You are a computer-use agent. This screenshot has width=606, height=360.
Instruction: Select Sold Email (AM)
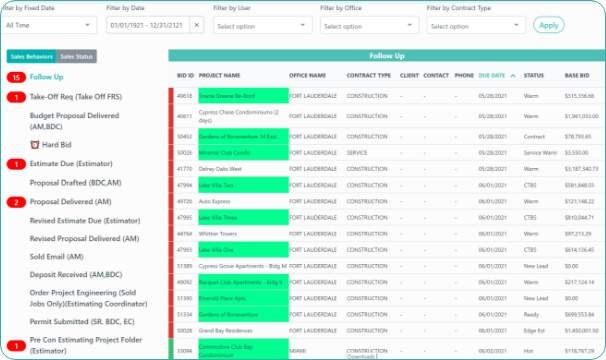[x=56, y=257]
